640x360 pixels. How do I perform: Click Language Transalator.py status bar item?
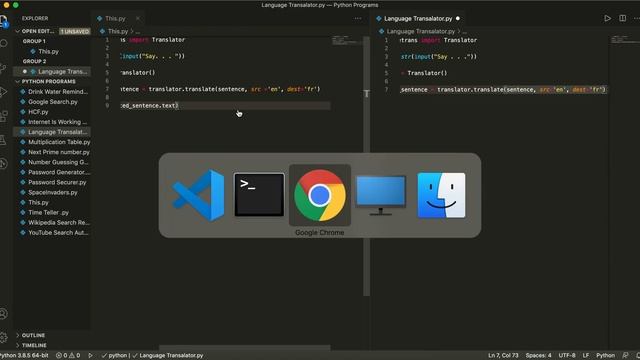point(168,356)
